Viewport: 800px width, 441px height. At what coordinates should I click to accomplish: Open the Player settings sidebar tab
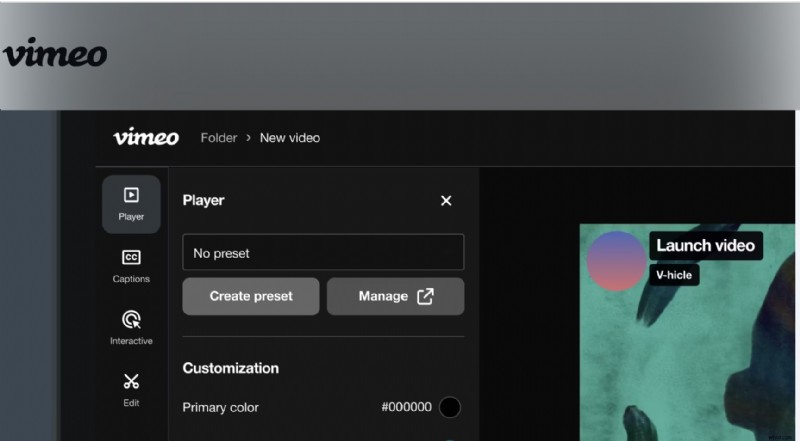coord(131,203)
